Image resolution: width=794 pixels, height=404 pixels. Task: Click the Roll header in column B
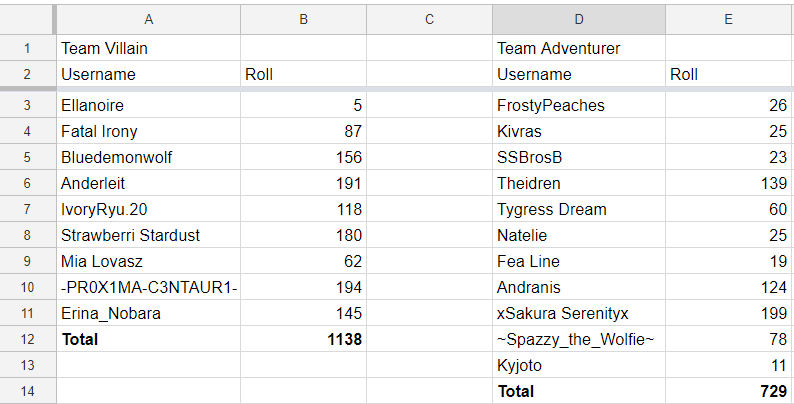[303, 74]
